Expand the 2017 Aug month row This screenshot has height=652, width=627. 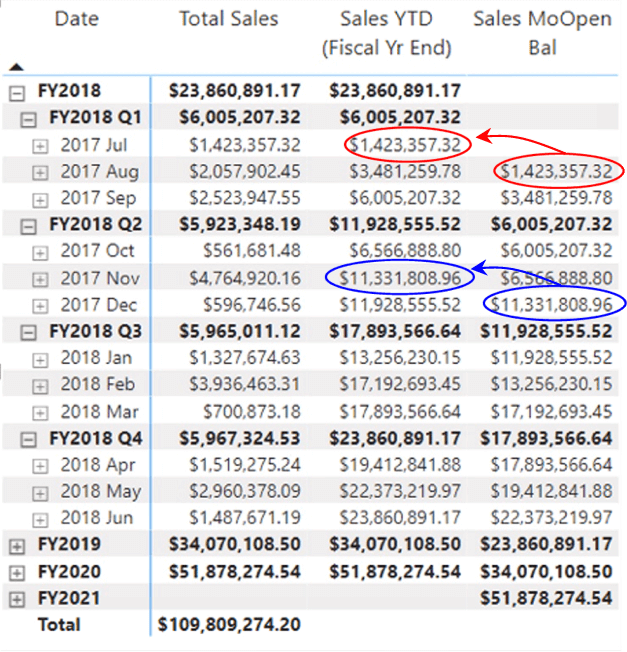[x=39, y=172]
